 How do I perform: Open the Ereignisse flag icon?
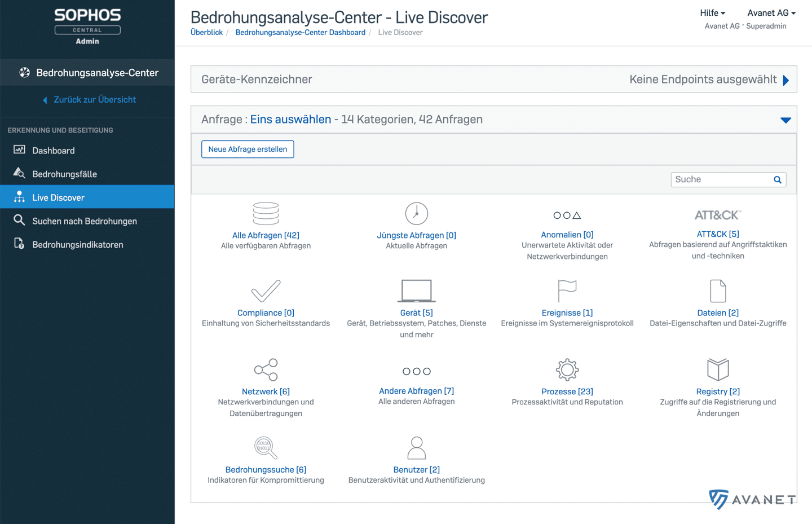[567, 291]
